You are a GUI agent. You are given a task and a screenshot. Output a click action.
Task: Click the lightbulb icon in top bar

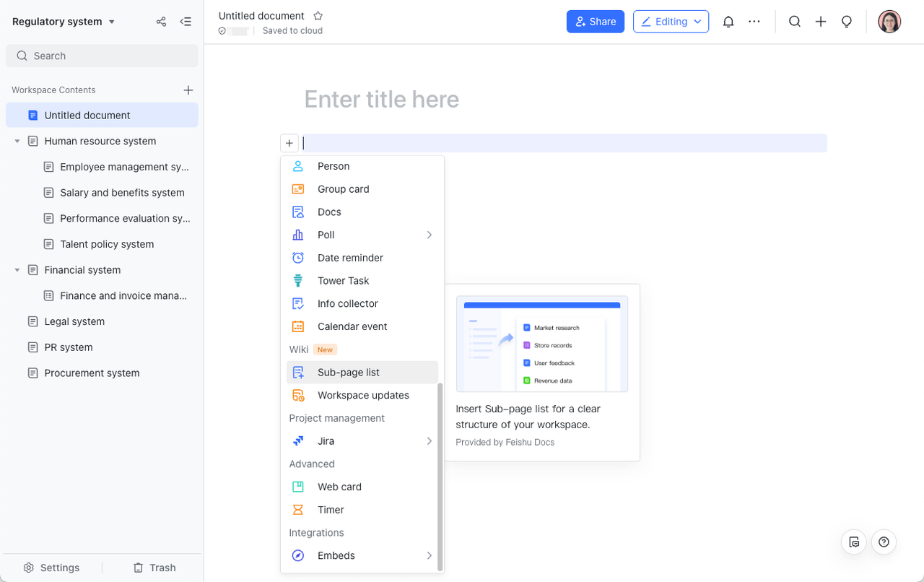pos(847,22)
